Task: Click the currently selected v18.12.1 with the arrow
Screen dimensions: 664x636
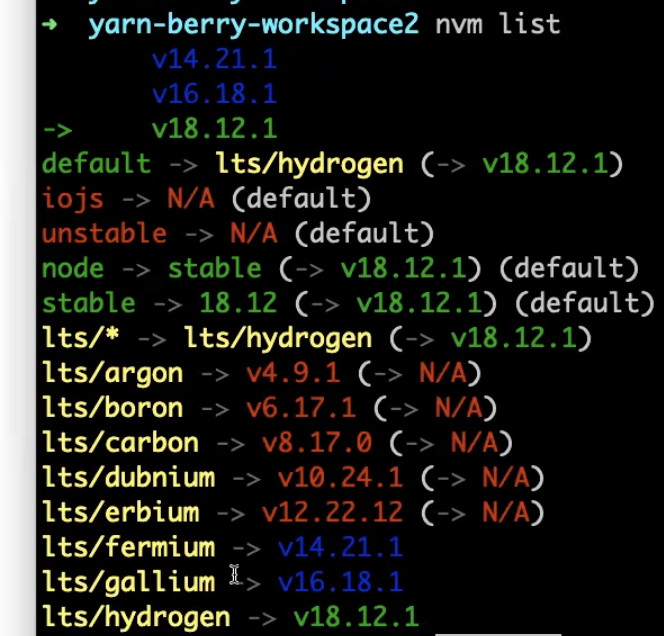Action: [x=214, y=128]
